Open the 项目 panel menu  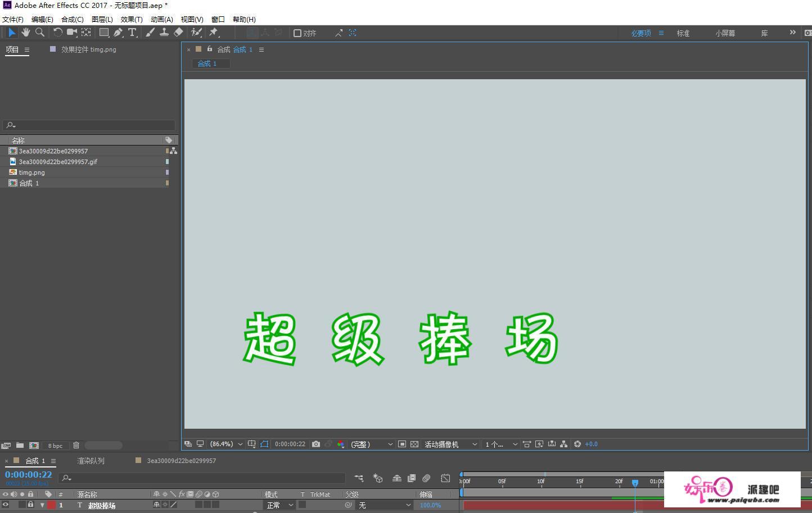[x=27, y=49]
